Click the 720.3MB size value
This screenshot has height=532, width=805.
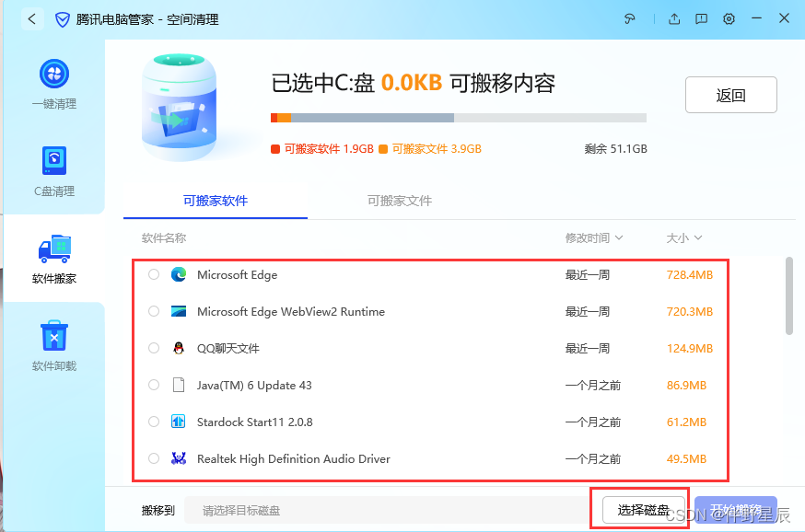click(690, 312)
